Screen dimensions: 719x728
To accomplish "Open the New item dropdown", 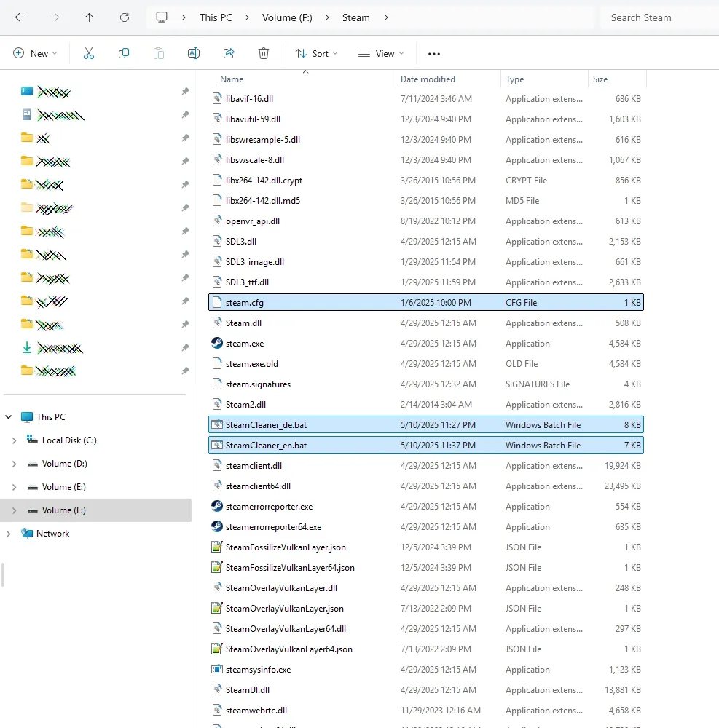I will 35,53.
